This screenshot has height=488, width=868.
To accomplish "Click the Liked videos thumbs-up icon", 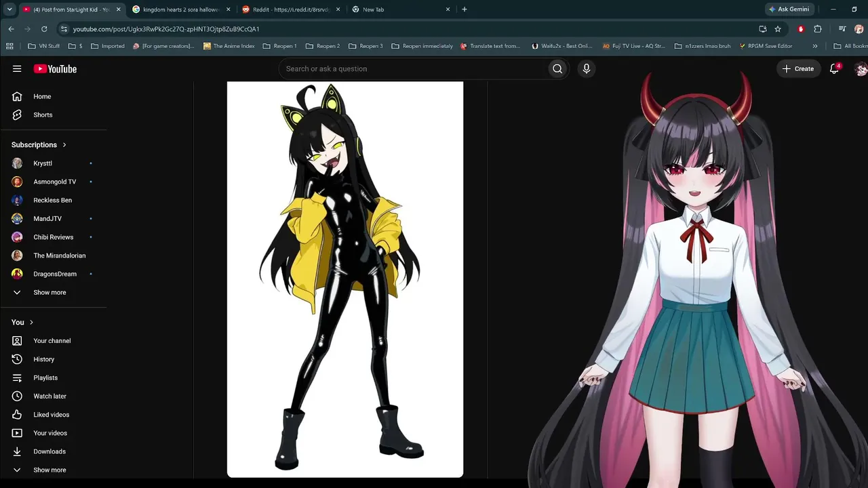I will pos(17,415).
